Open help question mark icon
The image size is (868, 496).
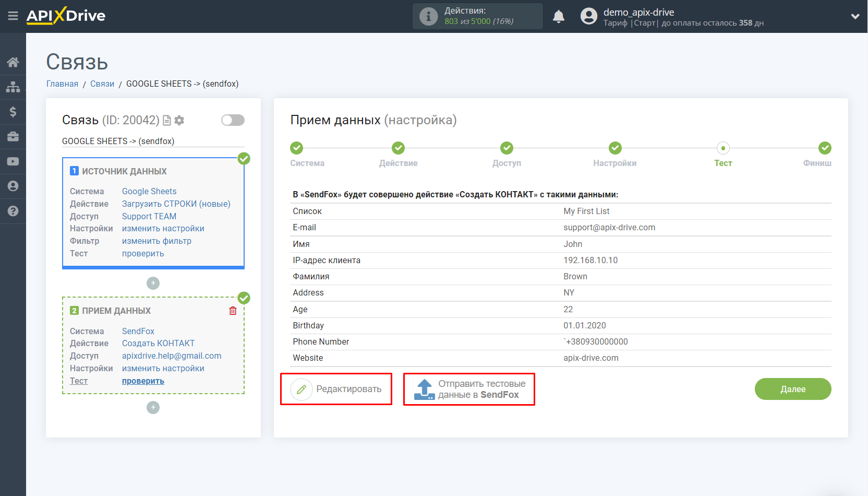click(x=13, y=211)
